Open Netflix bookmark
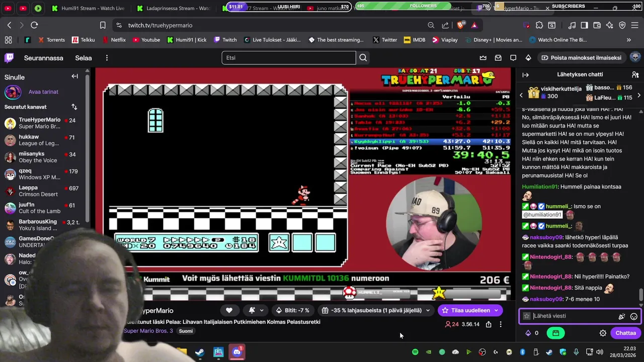 114,40
